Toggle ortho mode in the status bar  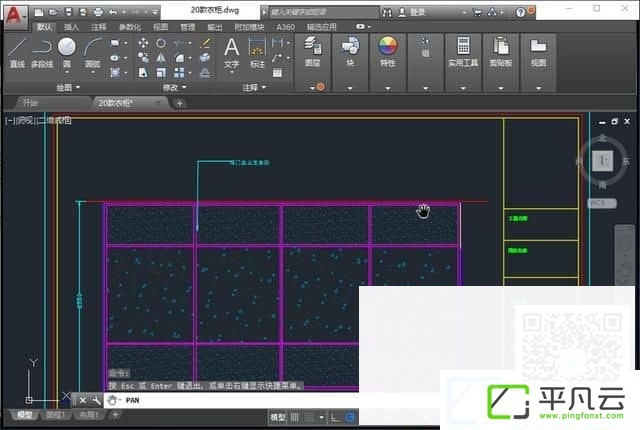tap(335, 417)
